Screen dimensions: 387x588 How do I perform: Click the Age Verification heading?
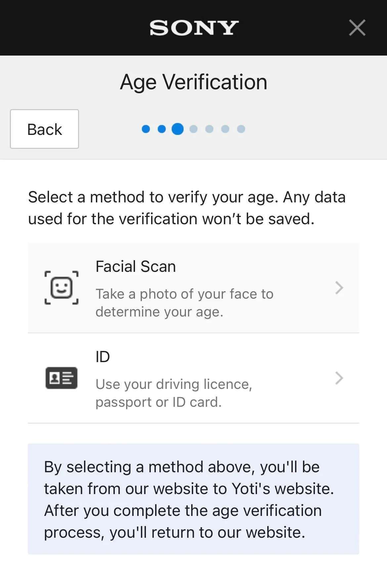(x=193, y=82)
